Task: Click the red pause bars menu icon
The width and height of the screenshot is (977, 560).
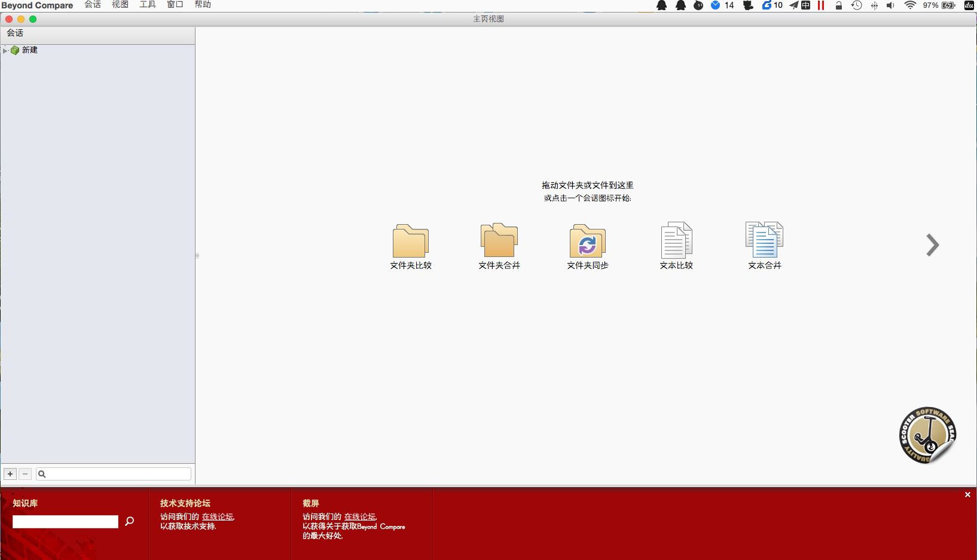Action: [x=821, y=5]
